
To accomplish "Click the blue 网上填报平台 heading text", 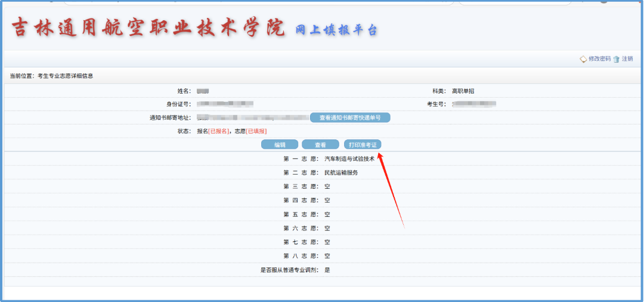I will pyautogui.click(x=336, y=30).
